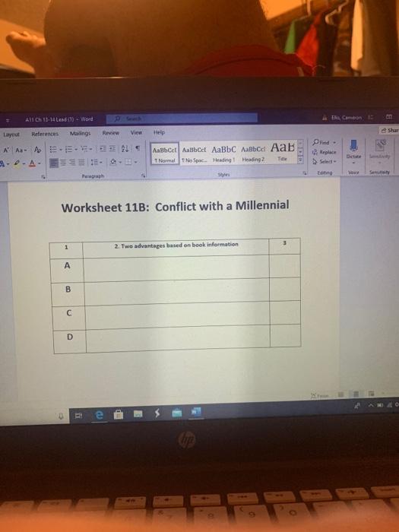Toggle Show/Hide paragraph marks
The image size is (399, 532).
point(138,149)
